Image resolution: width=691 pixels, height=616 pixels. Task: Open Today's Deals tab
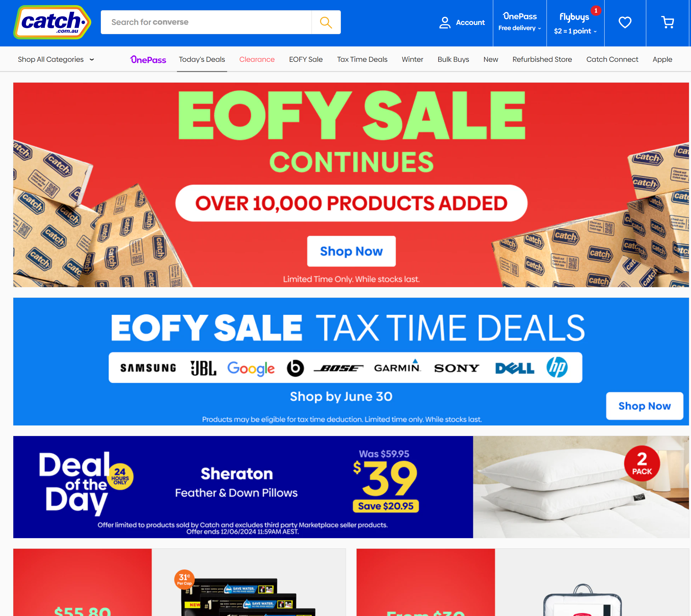[x=202, y=59]
